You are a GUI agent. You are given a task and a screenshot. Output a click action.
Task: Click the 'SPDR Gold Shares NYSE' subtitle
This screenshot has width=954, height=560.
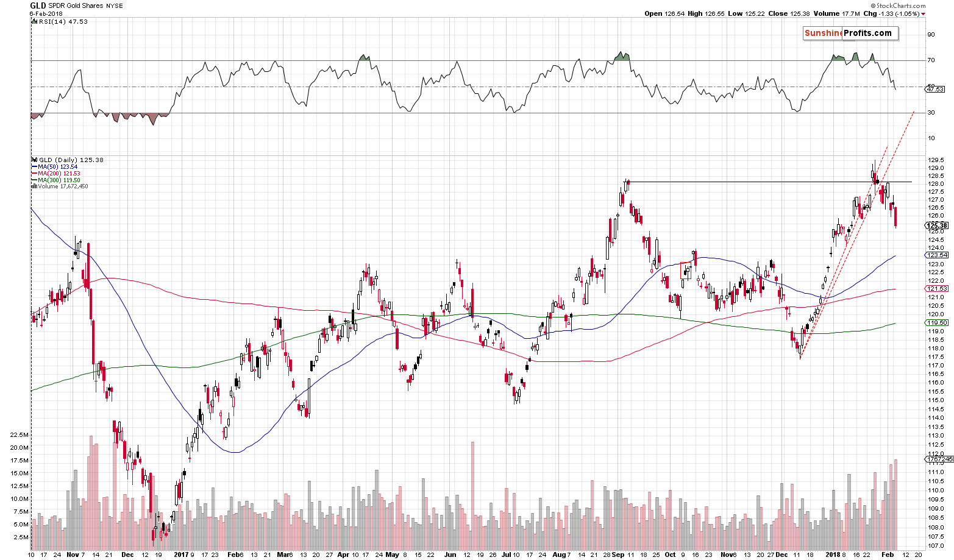[85, 6]
